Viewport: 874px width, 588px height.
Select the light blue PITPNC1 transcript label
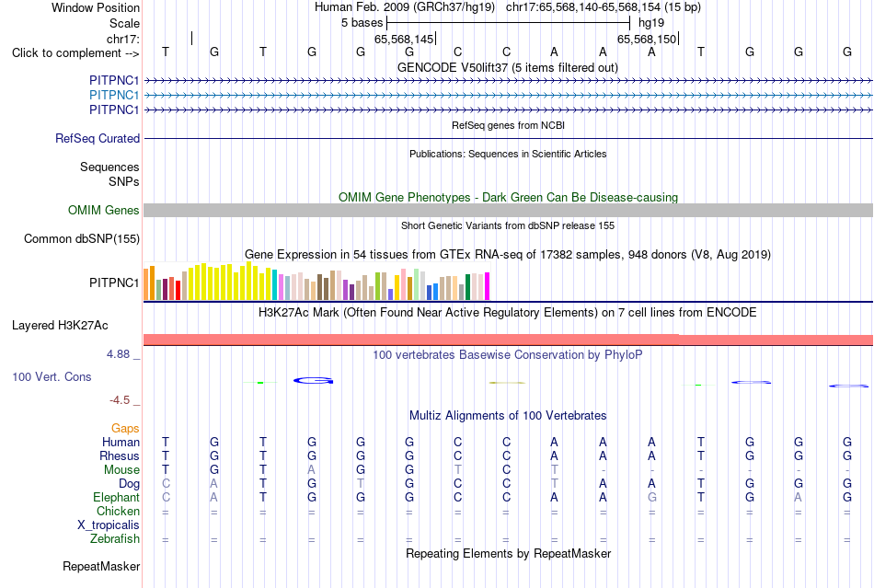coord(114,96)
